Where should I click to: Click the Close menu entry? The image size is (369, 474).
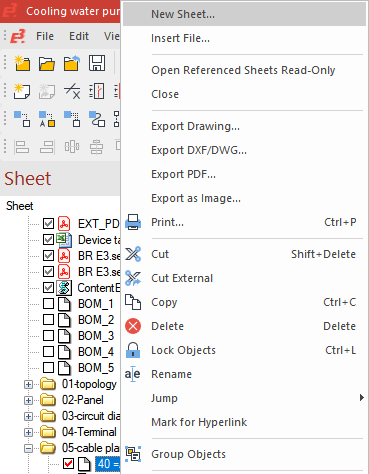tap(244, 94)
